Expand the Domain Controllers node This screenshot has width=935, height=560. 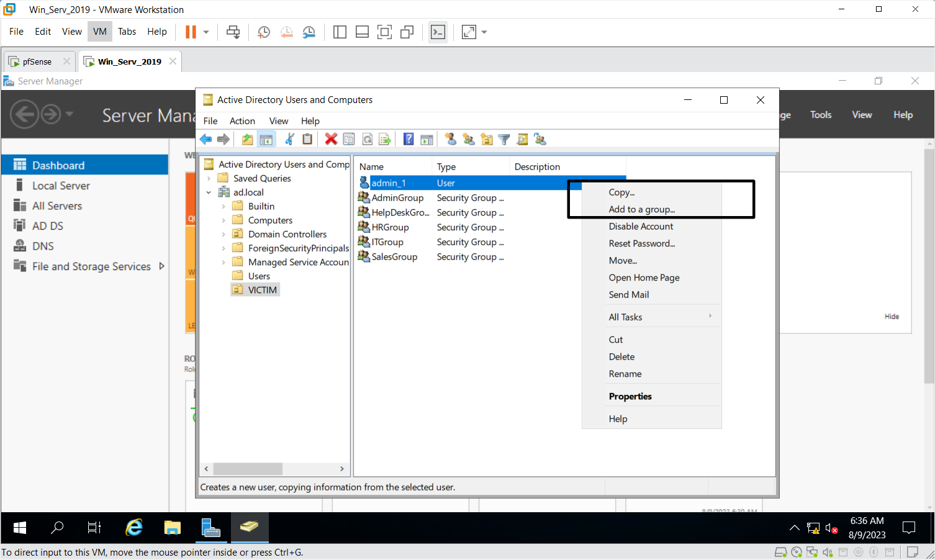[224, 234]
